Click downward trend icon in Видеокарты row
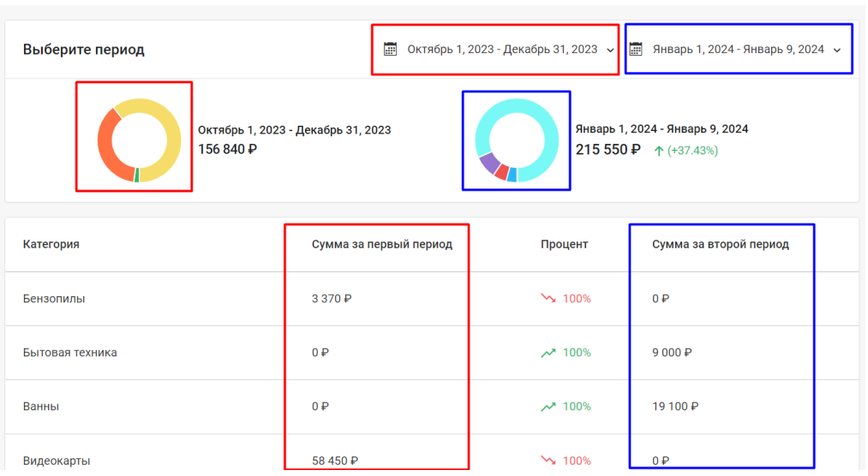The width and height of the screenshot is (868, 476). (x=548, y=461)
